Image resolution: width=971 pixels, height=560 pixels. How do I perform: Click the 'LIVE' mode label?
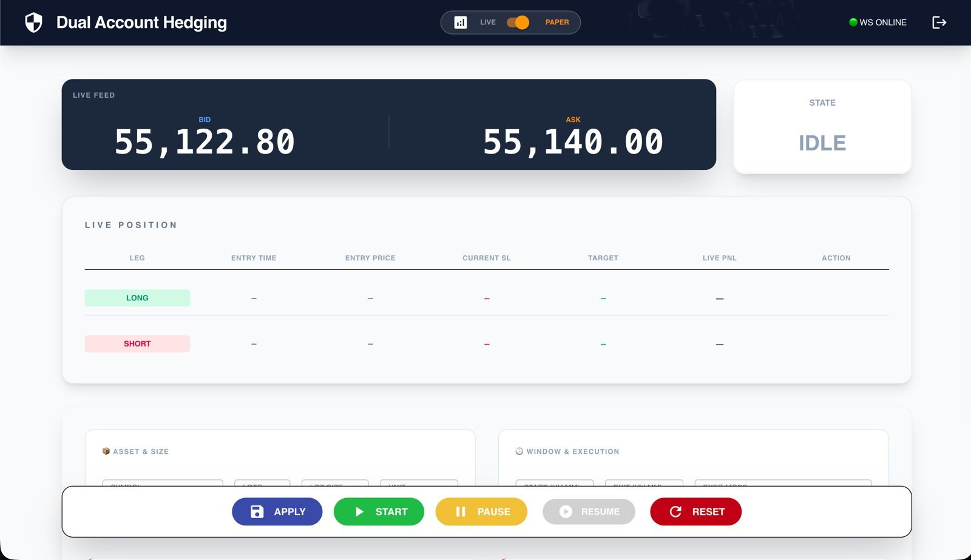pos(488,22)
